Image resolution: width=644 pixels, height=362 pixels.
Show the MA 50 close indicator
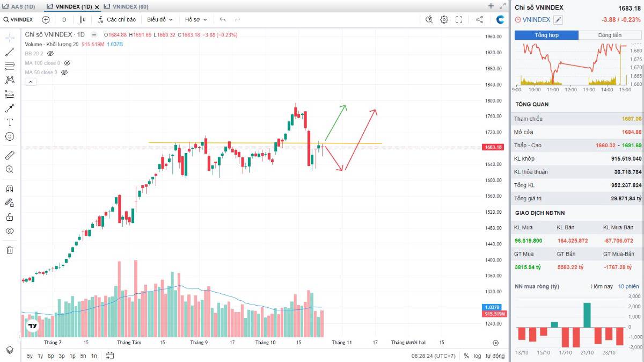(63, 72)
